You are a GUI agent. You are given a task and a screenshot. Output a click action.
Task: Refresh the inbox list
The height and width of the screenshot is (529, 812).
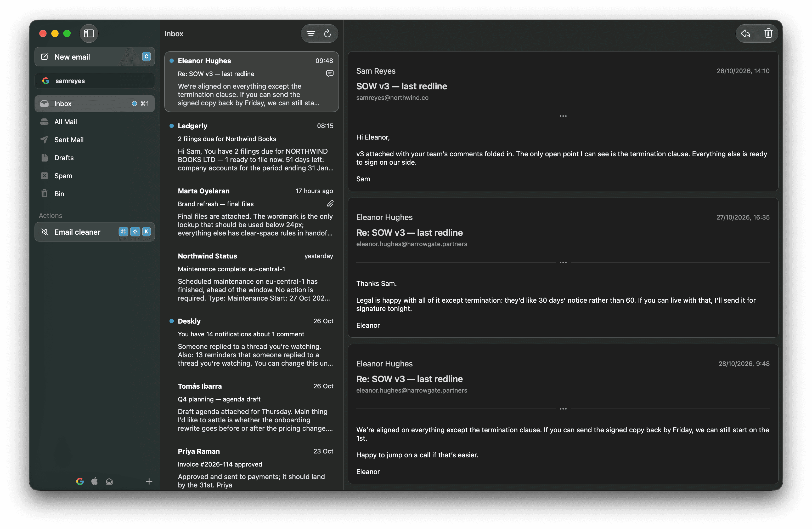point(328,33)
